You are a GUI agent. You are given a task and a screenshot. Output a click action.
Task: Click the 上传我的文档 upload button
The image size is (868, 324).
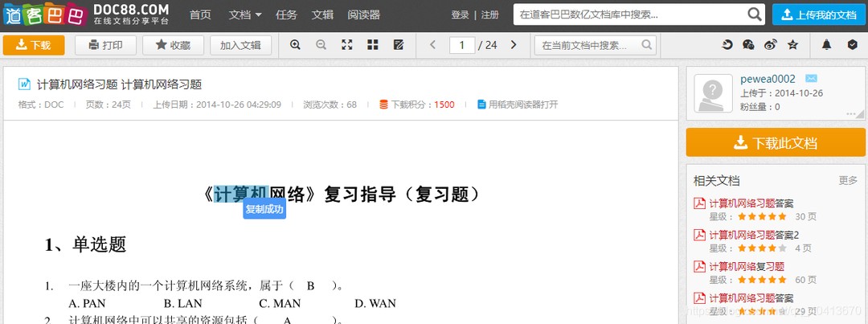coord(817,14)
